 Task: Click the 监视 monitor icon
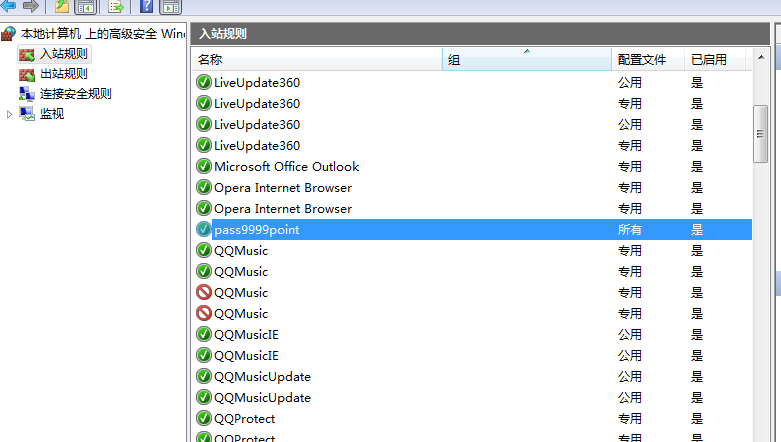pyautogui.click(x=27, y=114)
